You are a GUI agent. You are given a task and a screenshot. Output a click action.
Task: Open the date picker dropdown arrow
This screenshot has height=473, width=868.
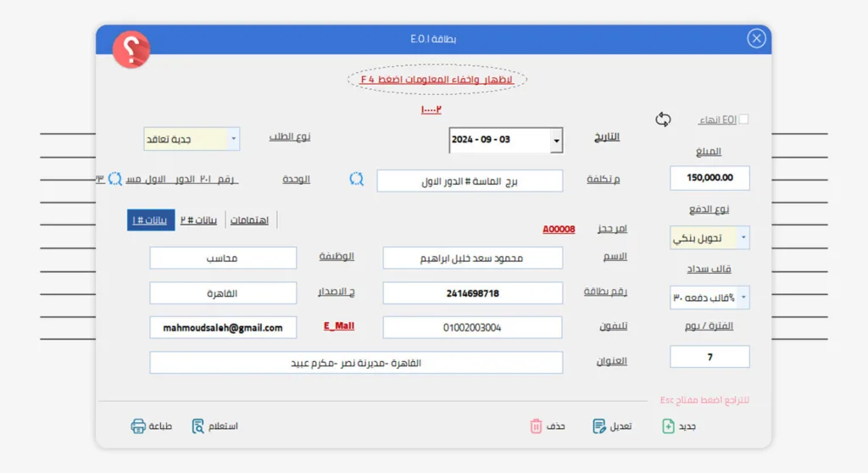pos(556,141)
